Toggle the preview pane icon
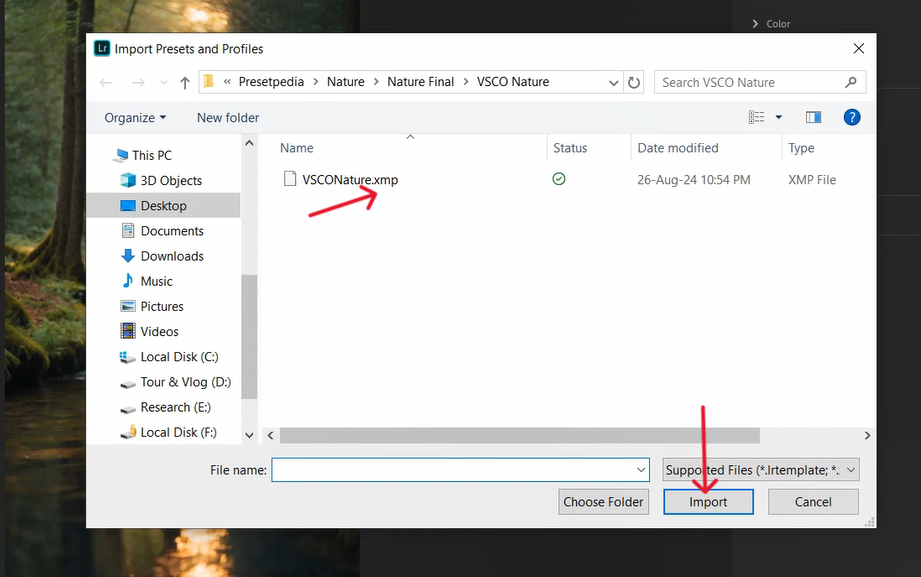Viewport: 921px width, 577px height. (x=813, y=117)
